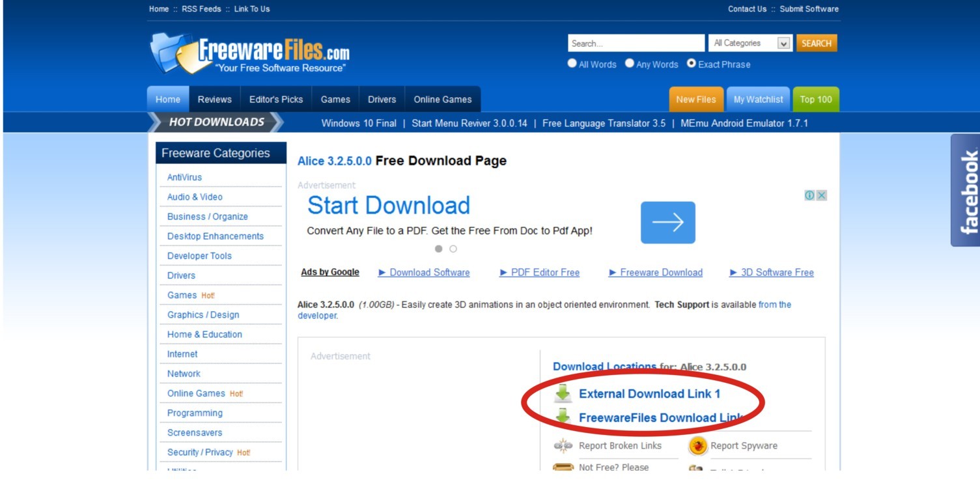980x500 pixels.
Task: Click the FreewareFiles.com logo
Action: (x=249, y=53)
